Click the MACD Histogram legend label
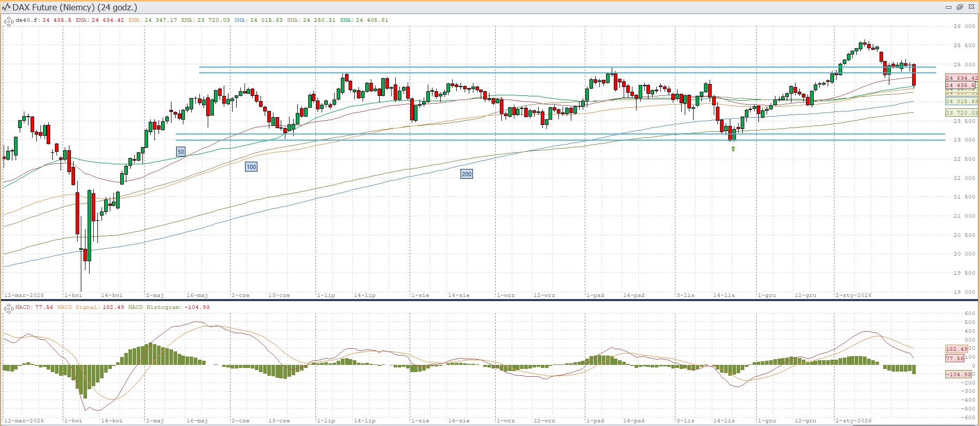This screenshot has height=426, width=980. coord(155,307)
